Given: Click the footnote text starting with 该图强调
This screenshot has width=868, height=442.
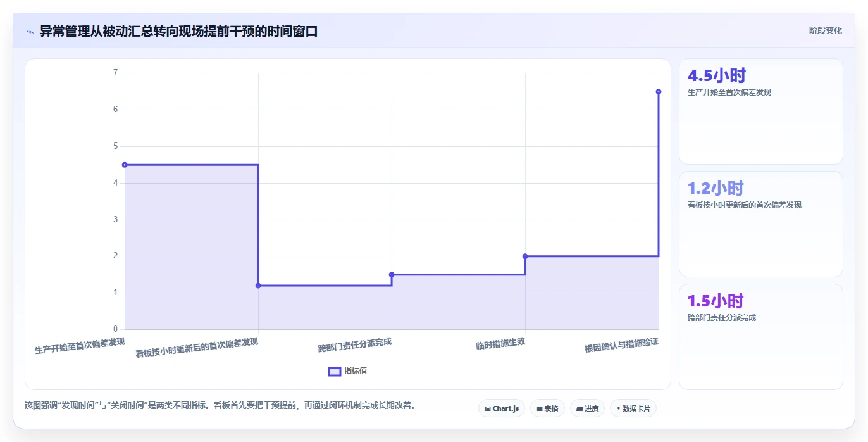Looking at the screenshot, I should pyautogui.click(x=220, y=405).
